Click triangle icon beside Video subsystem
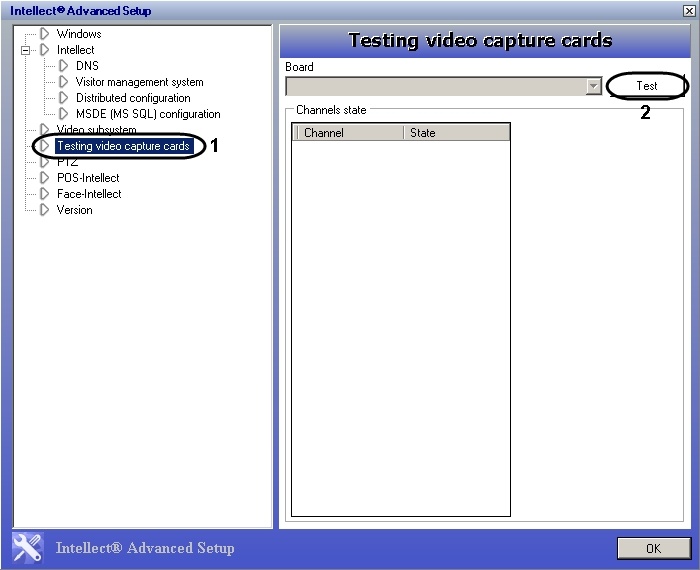Viewport: 700px width, 570px height. pos(44,129)
